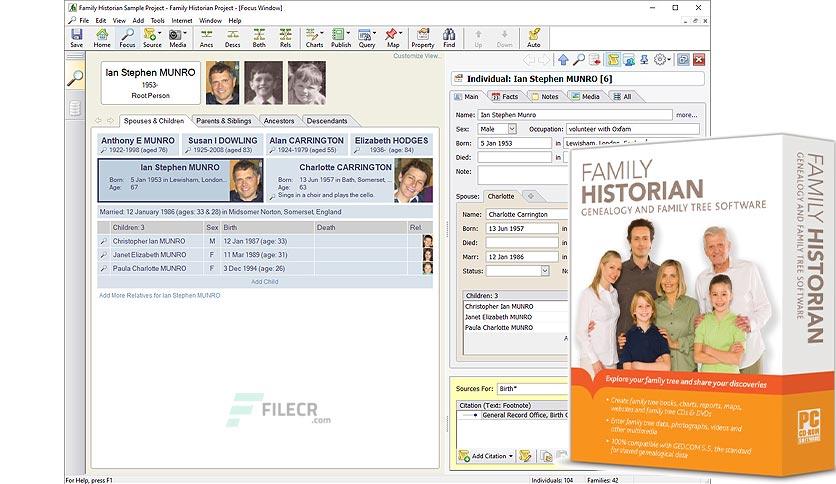Click the restore-window icon in Property Box toolbar
This screenshot has height=484, width=836.
pos(683,60)
